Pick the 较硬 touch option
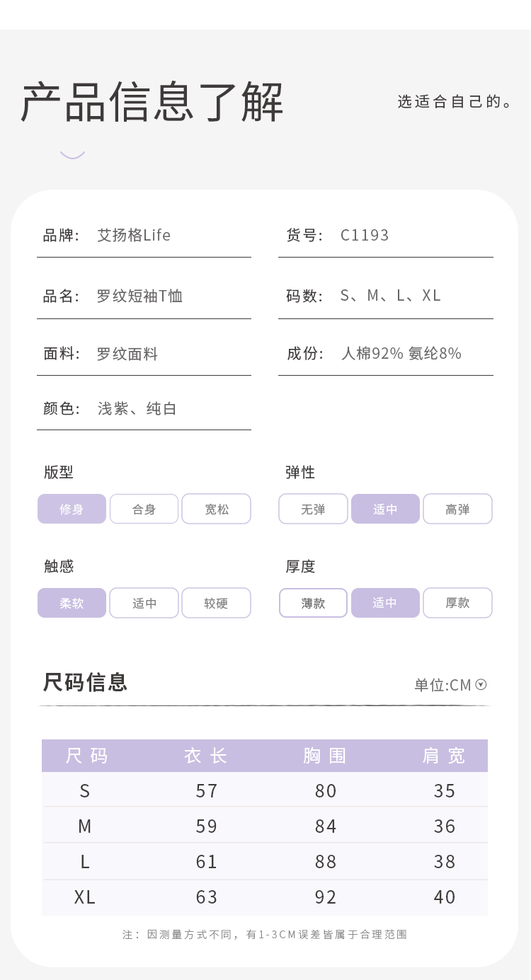This screenshot has width=531, height=980. 217,603
